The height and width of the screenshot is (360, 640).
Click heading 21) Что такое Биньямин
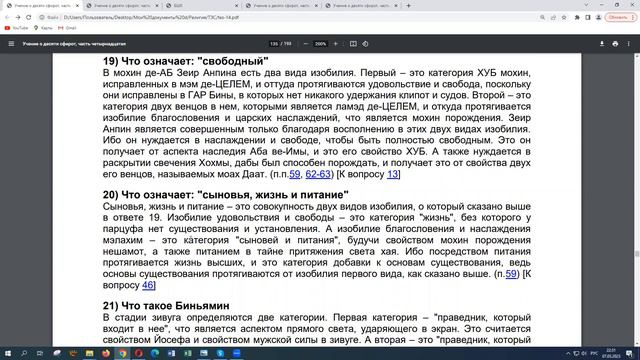[x=166, y=306]
